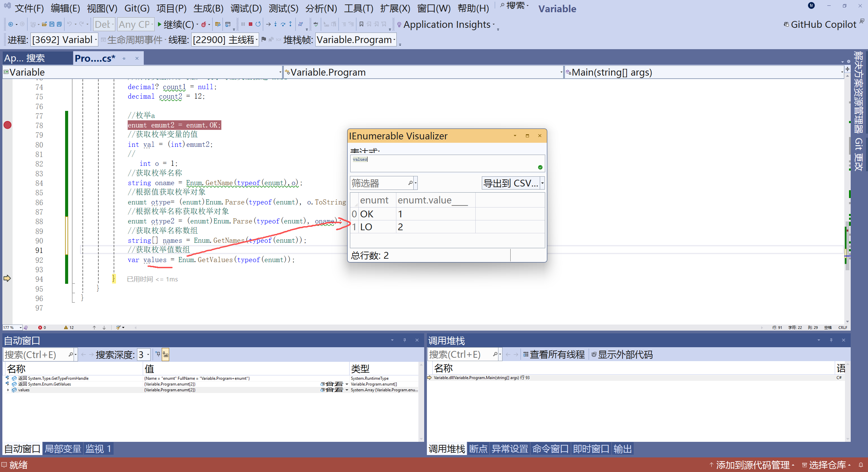Toggle Show External Code in Call Stack
868x472 pixels.
pos(622,355)
